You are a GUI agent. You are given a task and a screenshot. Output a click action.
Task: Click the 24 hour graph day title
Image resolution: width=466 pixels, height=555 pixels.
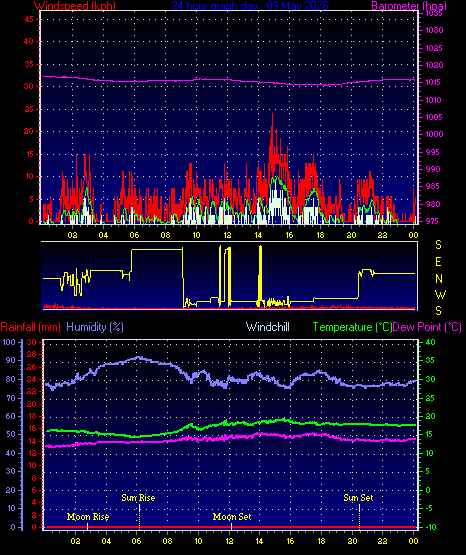(250, 6)
